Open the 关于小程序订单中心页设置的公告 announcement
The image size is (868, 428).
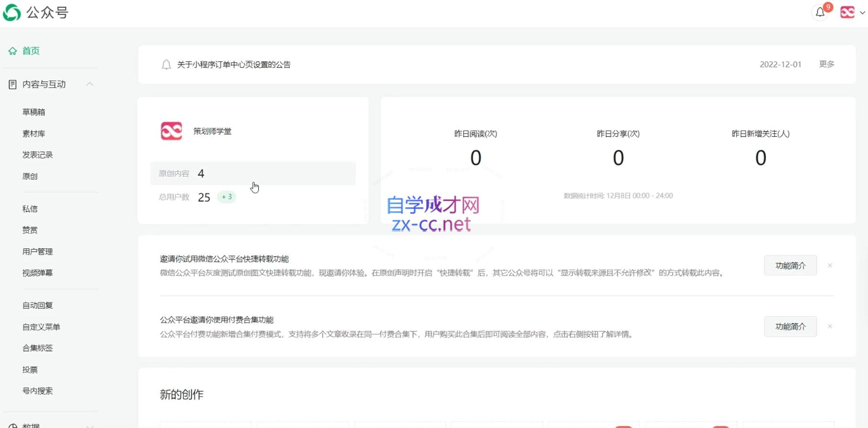234,65
